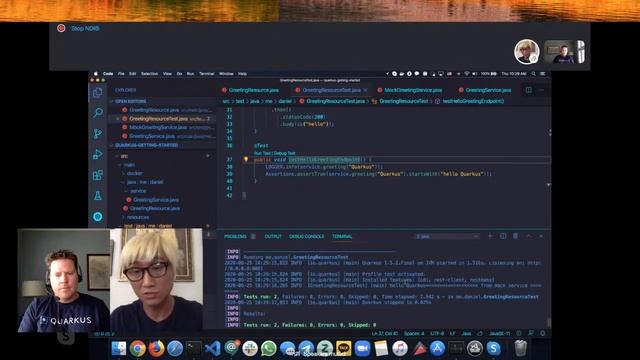Open the editor more actions ellipsis
Viewport: 640px width, 360px height.
pos(542,90)
